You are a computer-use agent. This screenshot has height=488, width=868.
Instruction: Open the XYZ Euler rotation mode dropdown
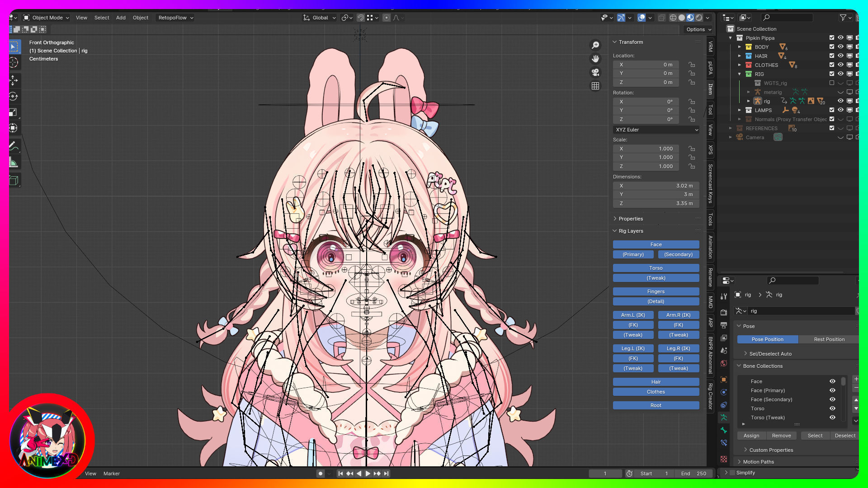tap(656, 130)
